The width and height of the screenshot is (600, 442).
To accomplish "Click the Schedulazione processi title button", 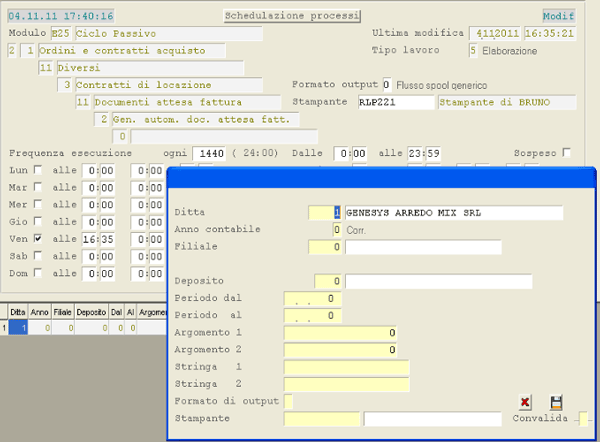I will (290, 17).
